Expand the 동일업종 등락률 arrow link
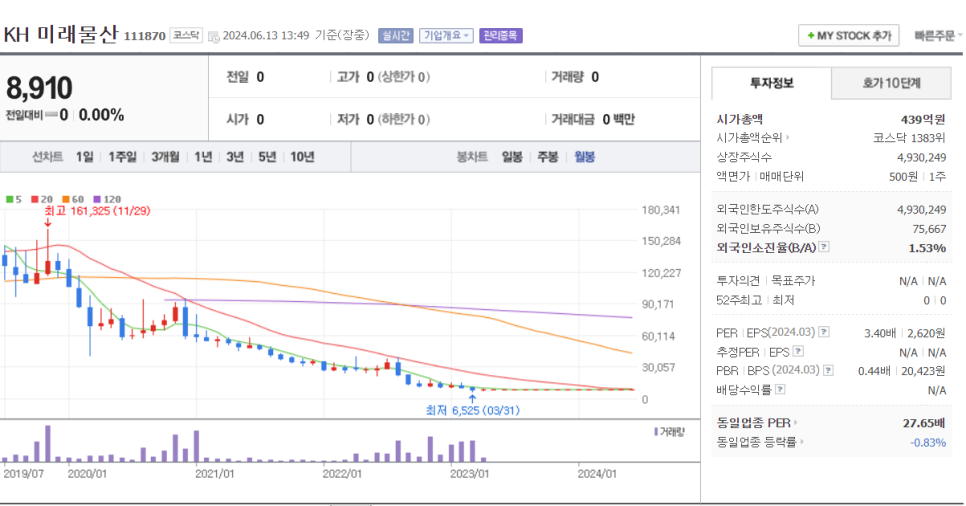The image size is (966, 506). point(802,442)
